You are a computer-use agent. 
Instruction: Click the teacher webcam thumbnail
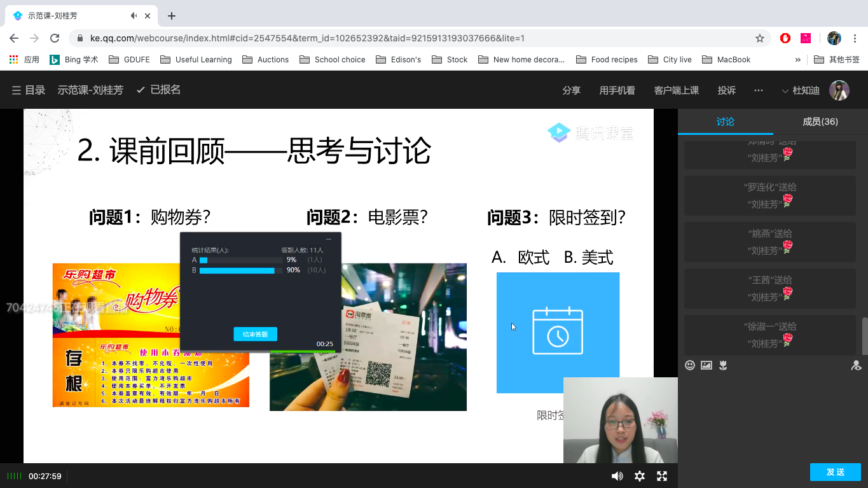(621, 420)
